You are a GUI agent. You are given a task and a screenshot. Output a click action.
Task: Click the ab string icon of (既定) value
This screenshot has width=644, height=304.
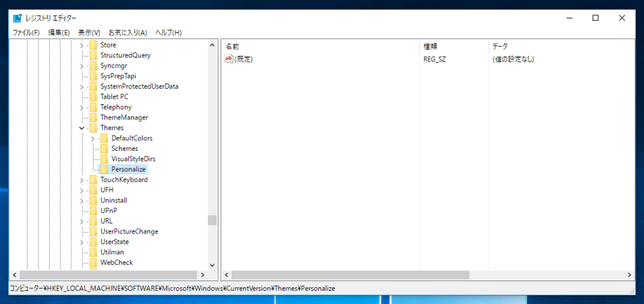pos(228,59)
